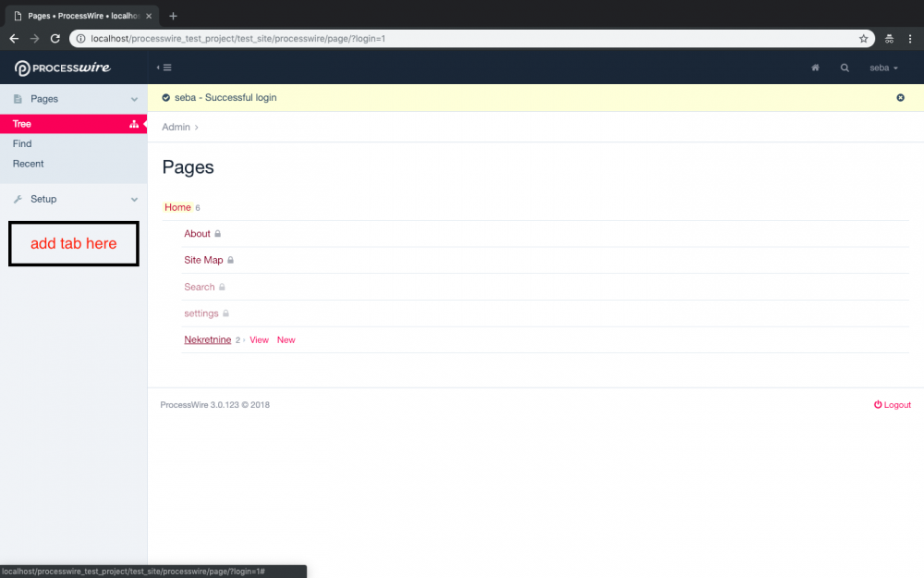Click the lock icon next to About
Viewport: 924px width, 578px height.
216,233
